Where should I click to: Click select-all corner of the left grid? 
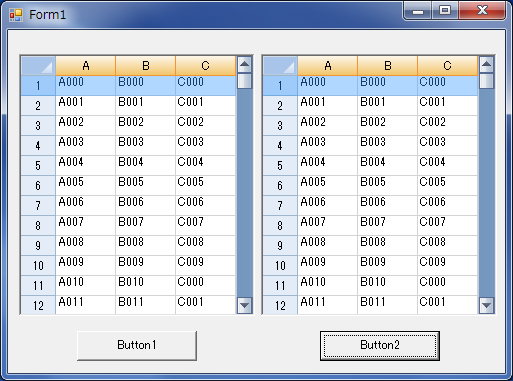38,66
